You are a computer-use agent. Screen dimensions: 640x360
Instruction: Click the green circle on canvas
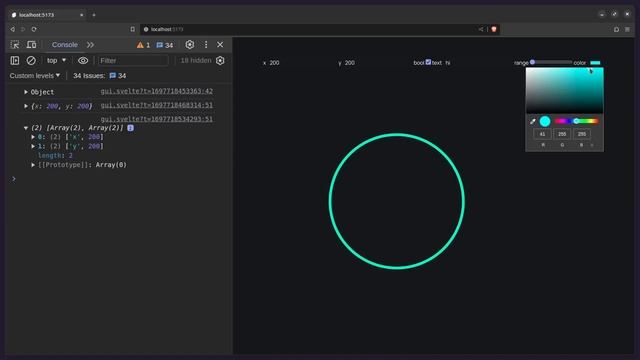click(x=397, y=201)
